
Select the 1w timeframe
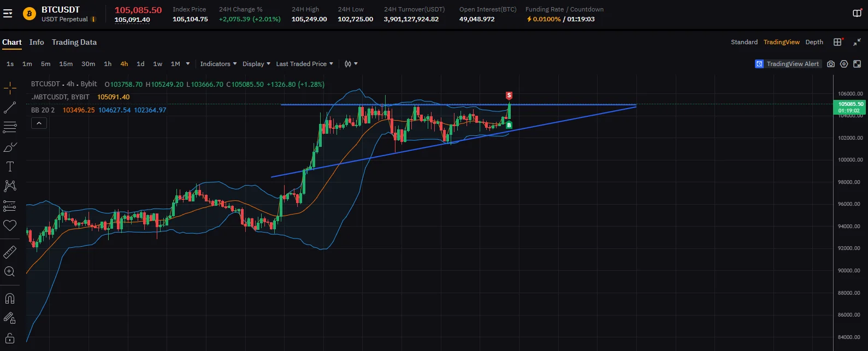pos(157,64)
